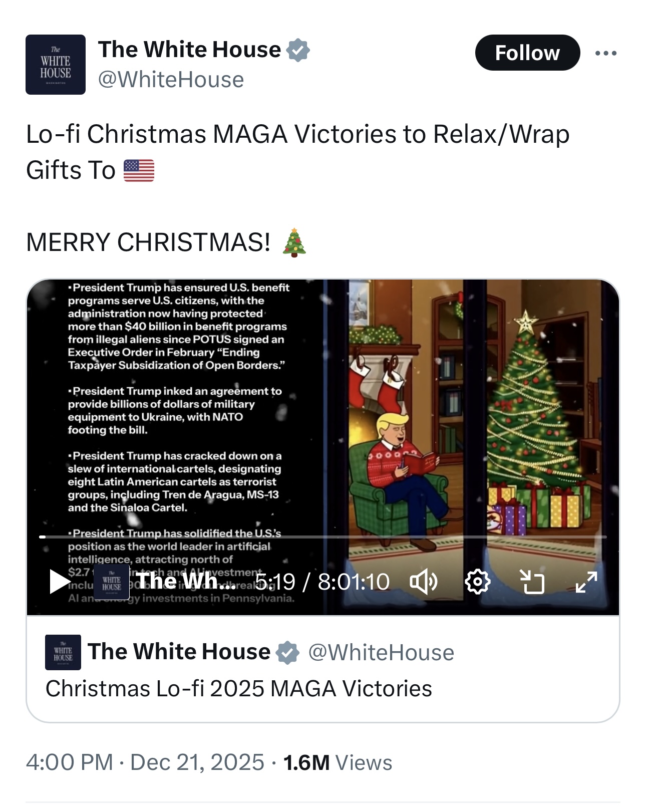Viewport: 646px width, 812px height.
Task: Seek along the video progress bar
Action: click(x=323, y=536)
